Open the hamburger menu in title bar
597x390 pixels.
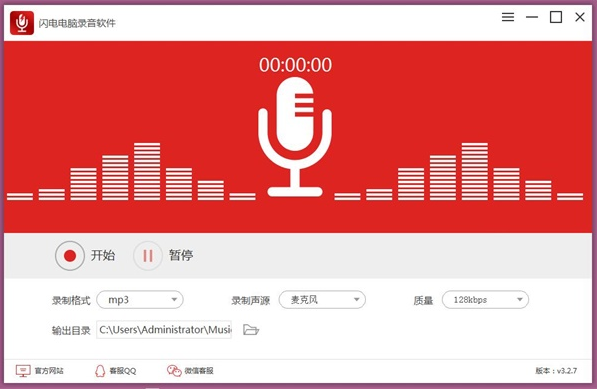pyautogui.click(x=508, y=17)
